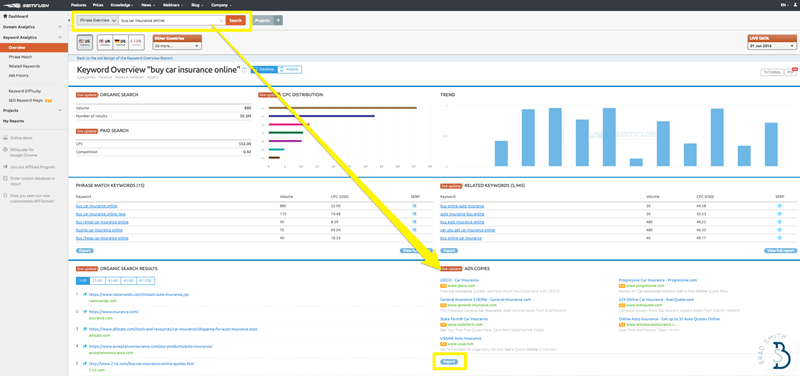
Task: Click the Join our Affiliate Program icon
Action: click(x=5, y=167)
